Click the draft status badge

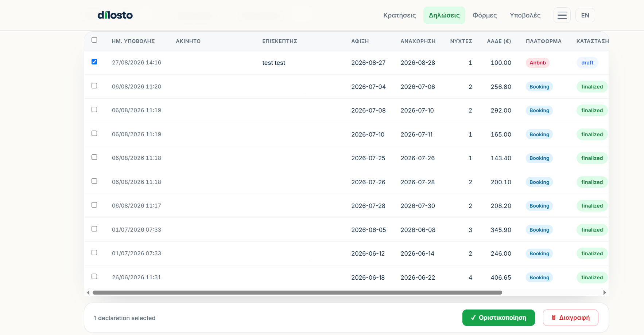(x=587, y=63)
